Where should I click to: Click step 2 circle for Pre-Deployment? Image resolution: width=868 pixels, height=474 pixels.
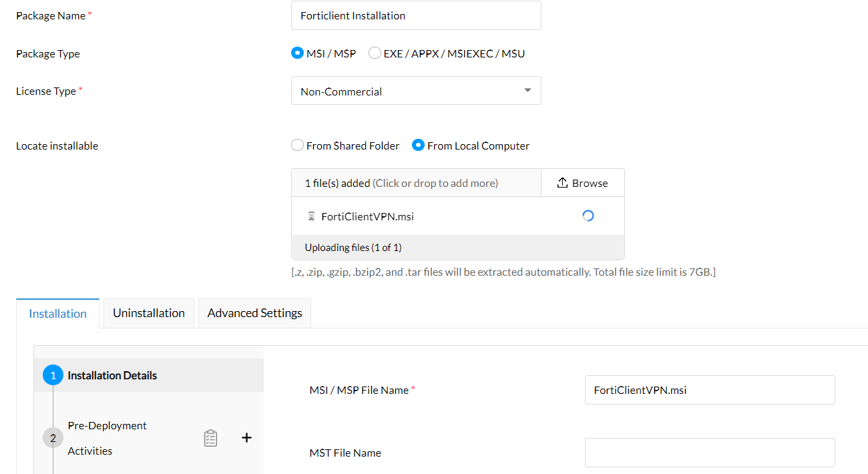(x=53, y=439)
